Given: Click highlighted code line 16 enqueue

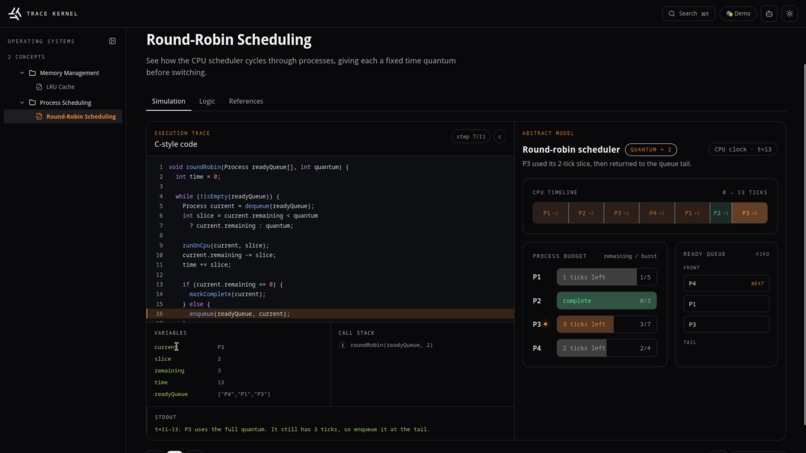Looking at the screenshot, I should click(331, 314).
